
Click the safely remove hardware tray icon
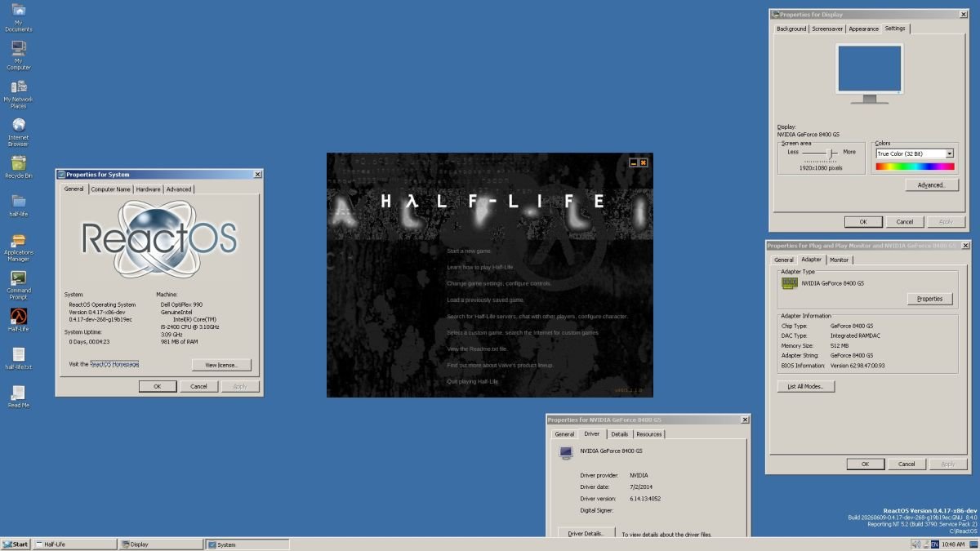coord(926,545)
